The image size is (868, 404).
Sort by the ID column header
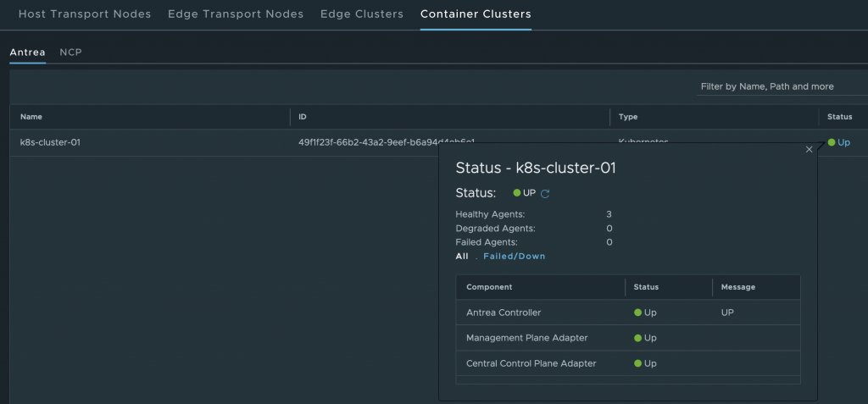tap(303, 117)
